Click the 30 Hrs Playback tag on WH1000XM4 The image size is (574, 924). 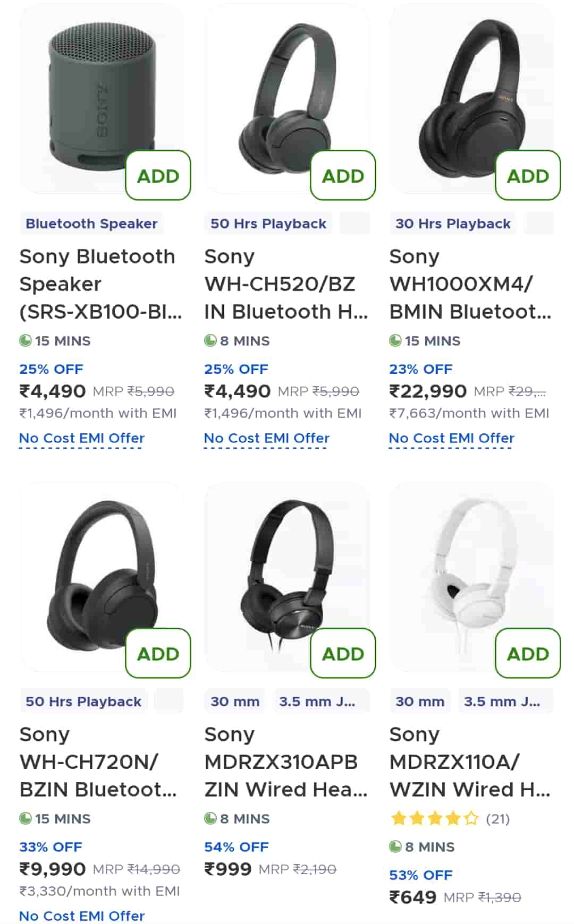453,224
